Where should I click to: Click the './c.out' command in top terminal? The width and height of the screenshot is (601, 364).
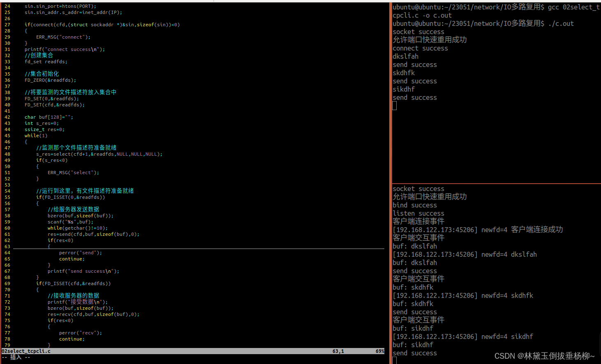(x=561, y=23)
